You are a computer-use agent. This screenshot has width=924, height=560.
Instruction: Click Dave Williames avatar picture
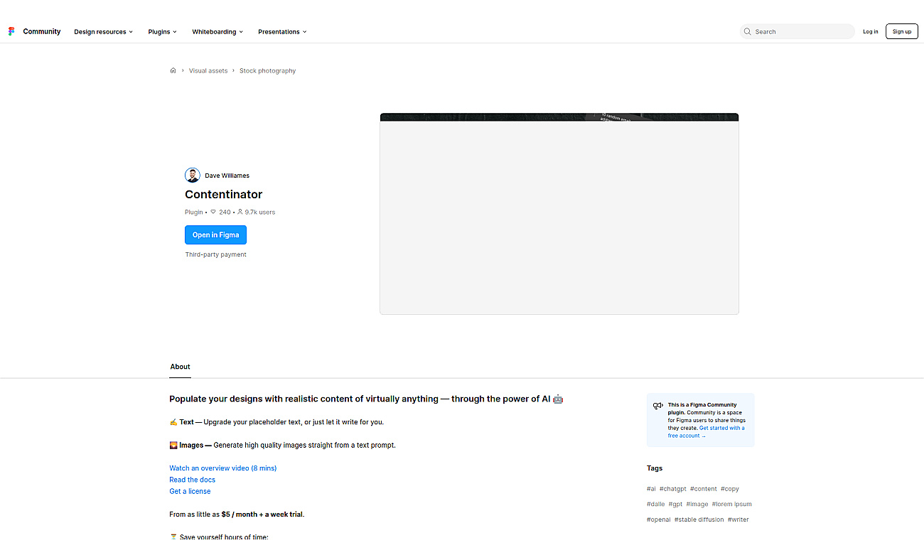pyautogui.click(x=193, y=176)
